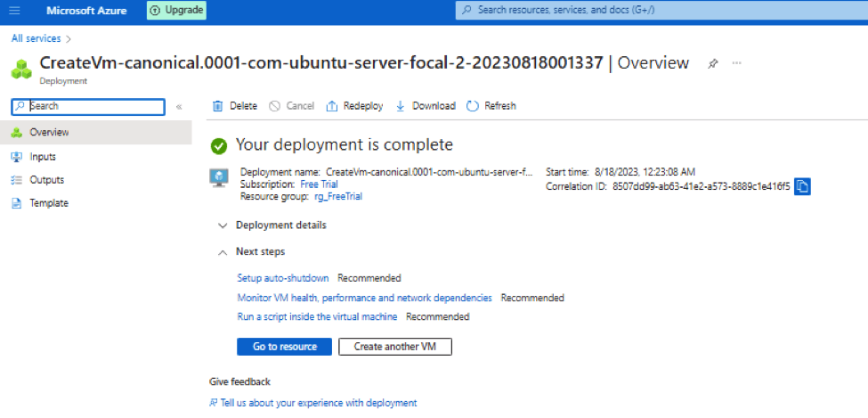Open the Outputs menu item

click(46, 180)
